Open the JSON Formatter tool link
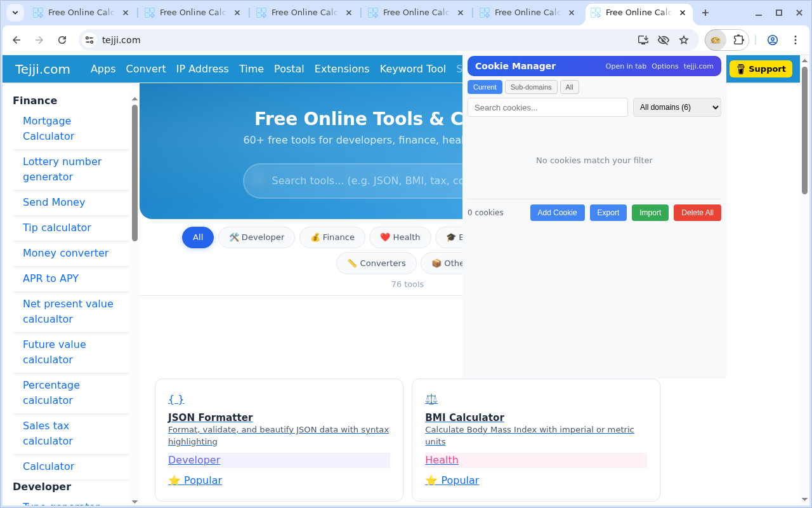 pos(211,417)
